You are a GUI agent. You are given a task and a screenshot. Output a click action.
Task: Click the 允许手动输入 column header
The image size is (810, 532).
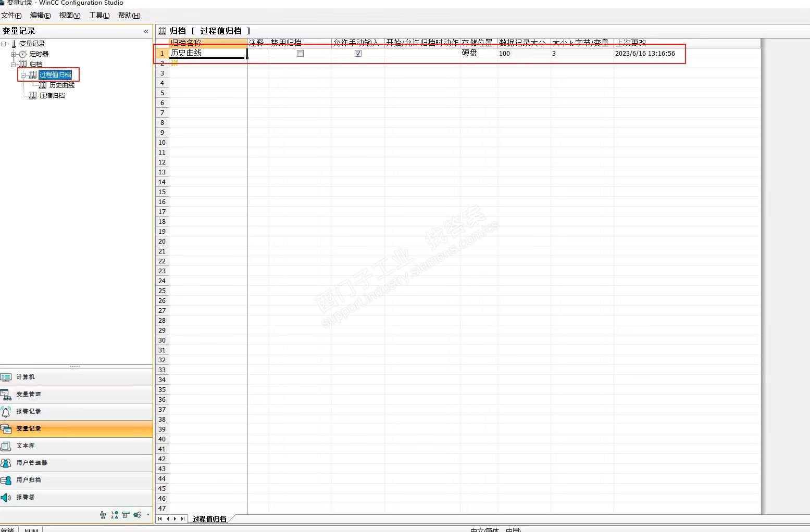[358, 43]
